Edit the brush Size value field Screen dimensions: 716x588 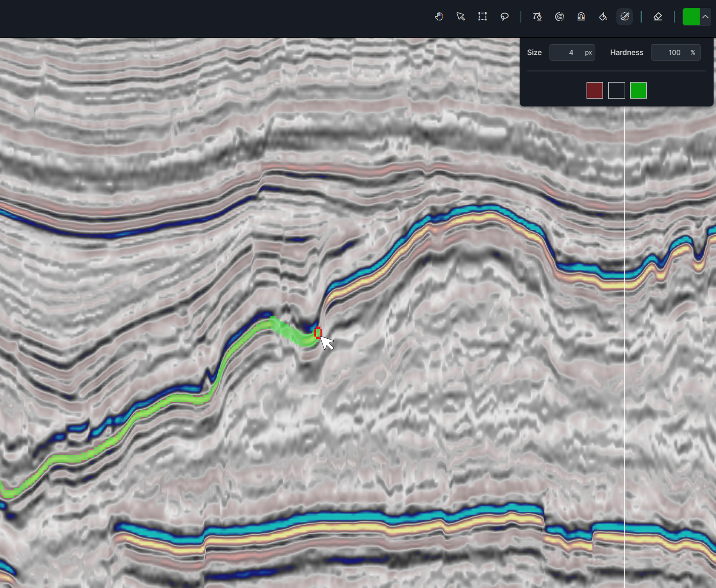point(572,52)
